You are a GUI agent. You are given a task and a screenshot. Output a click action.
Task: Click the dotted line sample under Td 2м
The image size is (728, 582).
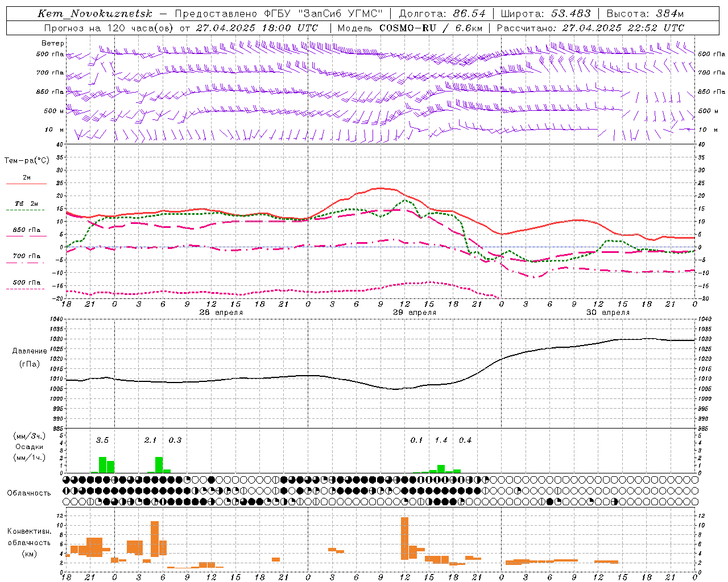pos(27,210)
